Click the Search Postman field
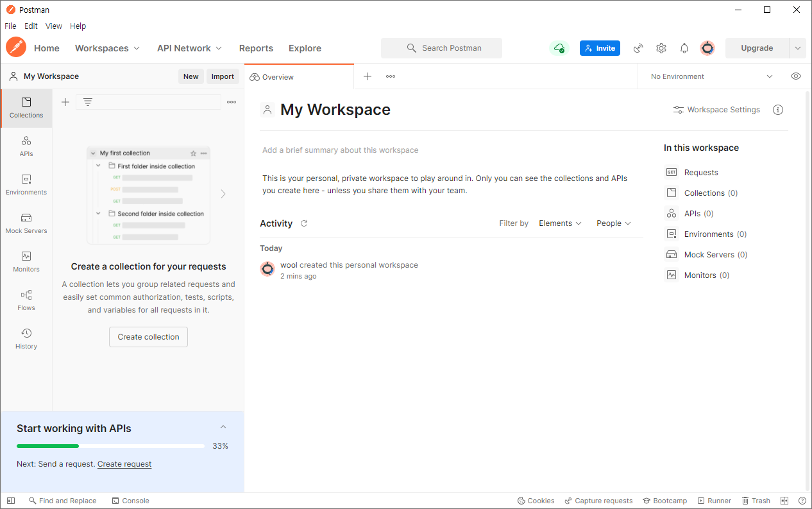Viewport: 812px width, 509px height. [x=441, y=48]
